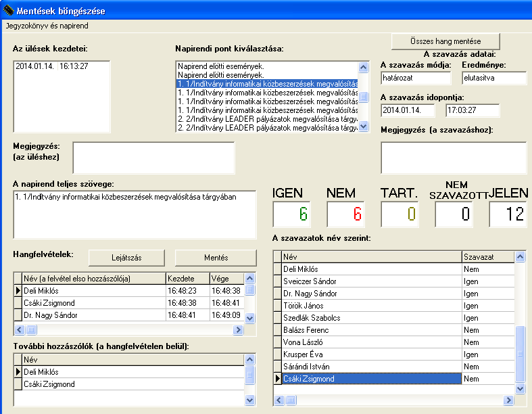Click the napirend teljes szövege text area
Viewport: 532px width, 414px height.
135,214
